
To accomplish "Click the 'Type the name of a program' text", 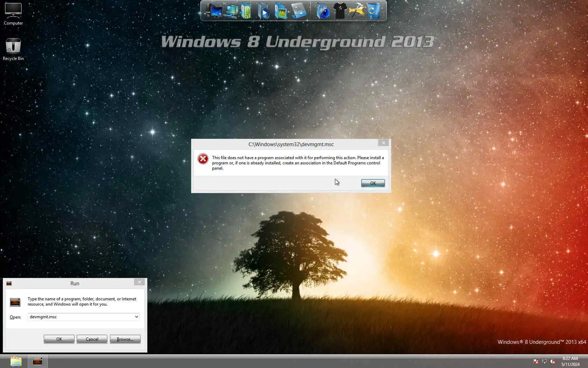I will (x=82, y=301).
